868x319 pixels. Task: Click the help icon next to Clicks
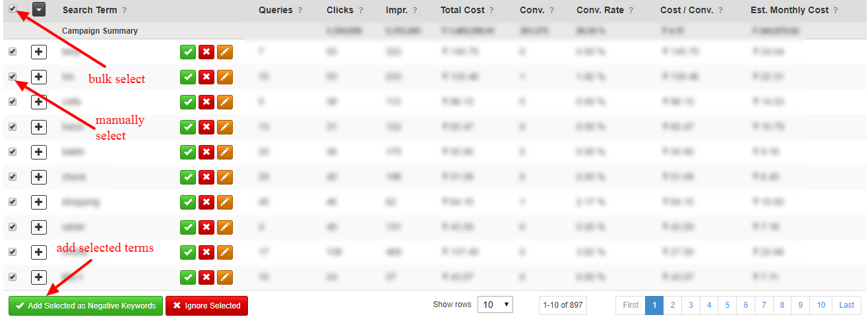359,11
